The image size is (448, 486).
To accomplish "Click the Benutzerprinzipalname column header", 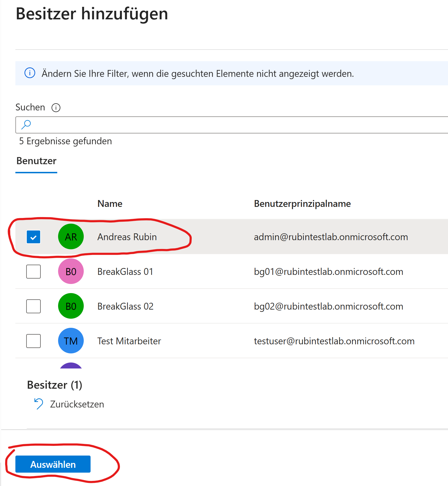I will point(302,204).
